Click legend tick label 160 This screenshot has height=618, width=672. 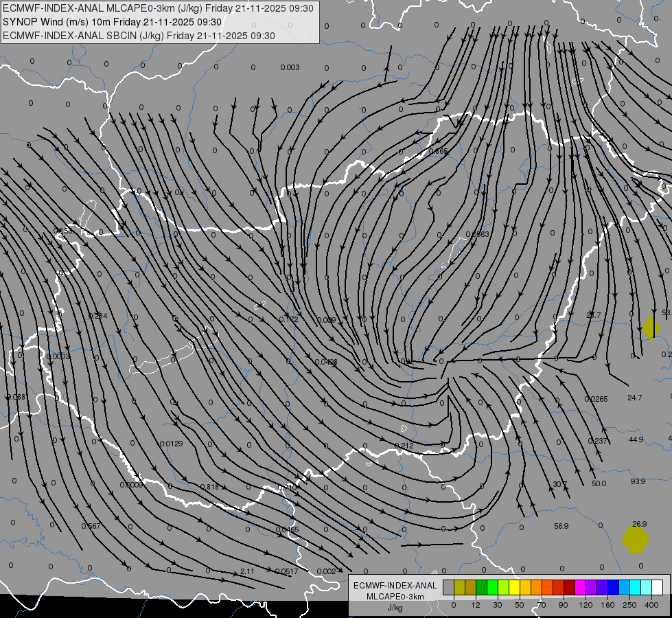coord(607,605)
